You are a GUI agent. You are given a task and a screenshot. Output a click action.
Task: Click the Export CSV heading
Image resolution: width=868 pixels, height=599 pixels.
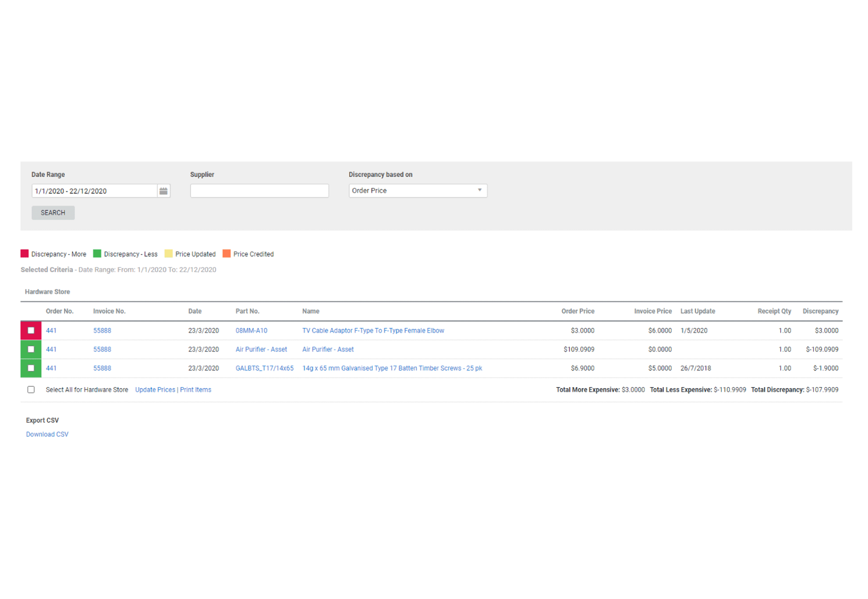(x=43, y=421)
